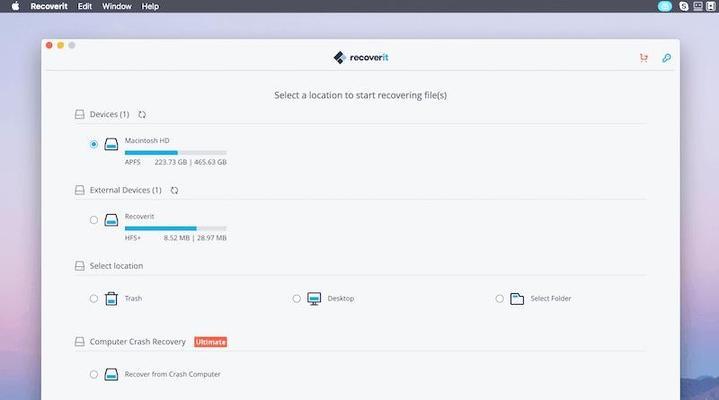Screen dimensions: 719x400
Task: Select the Desktop radio button
Action: tap(297, 299)
